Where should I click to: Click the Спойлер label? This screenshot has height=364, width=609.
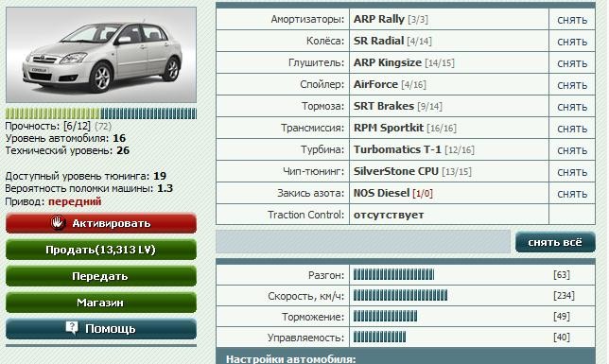(322, 85)
